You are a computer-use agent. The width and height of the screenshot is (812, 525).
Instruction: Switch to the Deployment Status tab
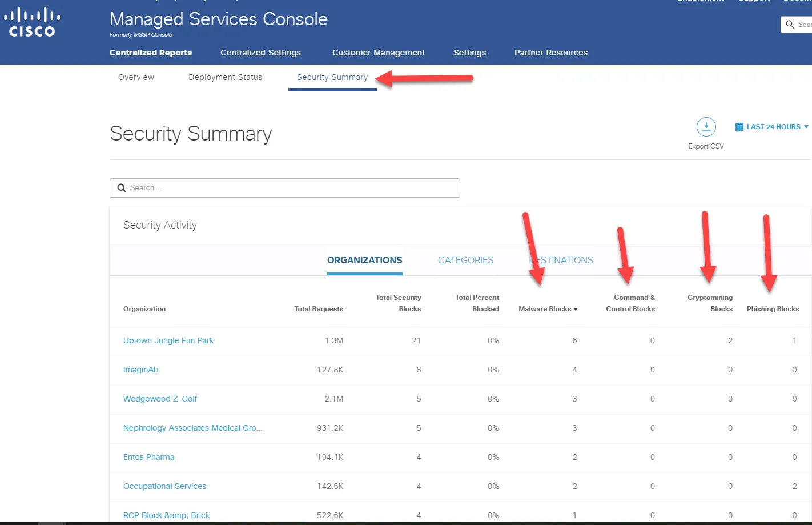(226, 77)
